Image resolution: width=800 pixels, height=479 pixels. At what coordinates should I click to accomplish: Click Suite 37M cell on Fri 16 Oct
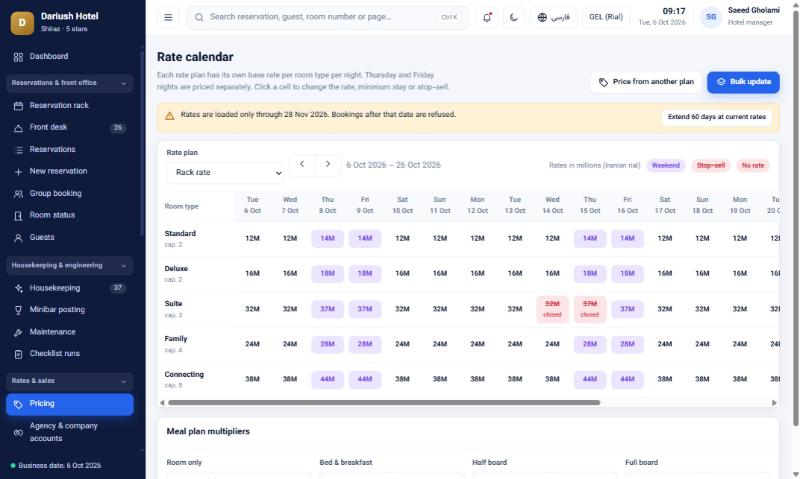(628, 309)
